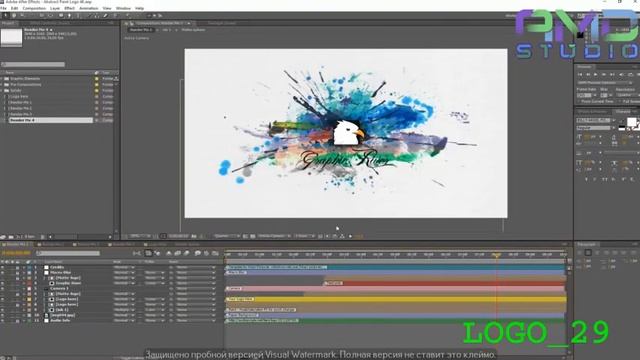Open viewer resolution dropdown showing Quarter
The width and height of the screenshot is (640, 360).
[227, 236]
